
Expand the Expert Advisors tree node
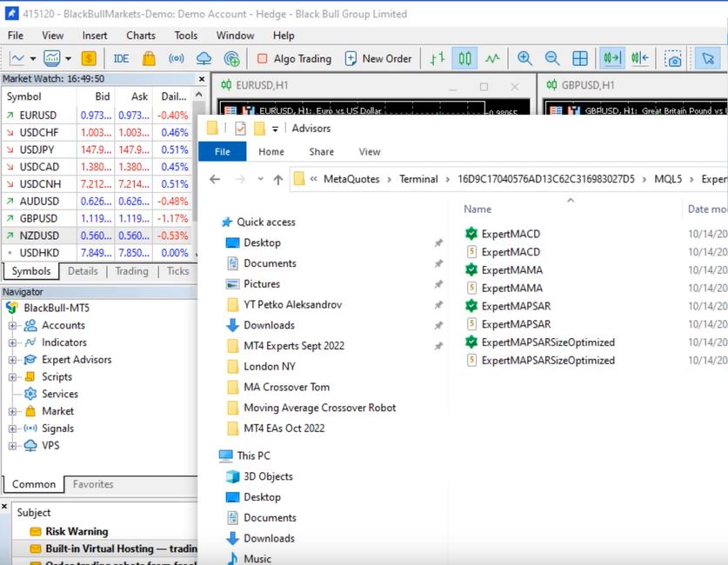pos(13,360)
